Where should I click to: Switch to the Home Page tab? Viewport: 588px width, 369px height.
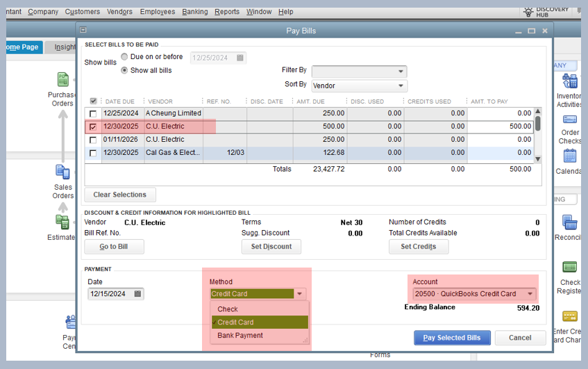click(x=24, y=47)
